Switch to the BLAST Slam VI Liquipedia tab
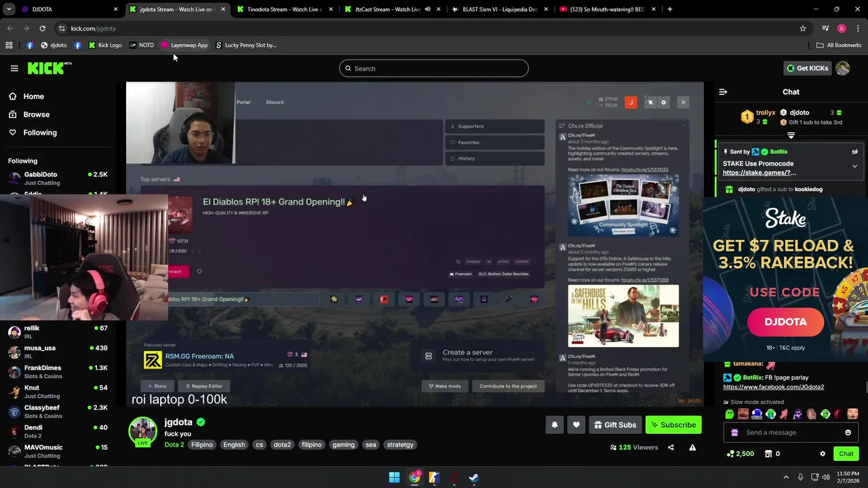The height and width of the screenshot is (488, 868). point(498,9)
